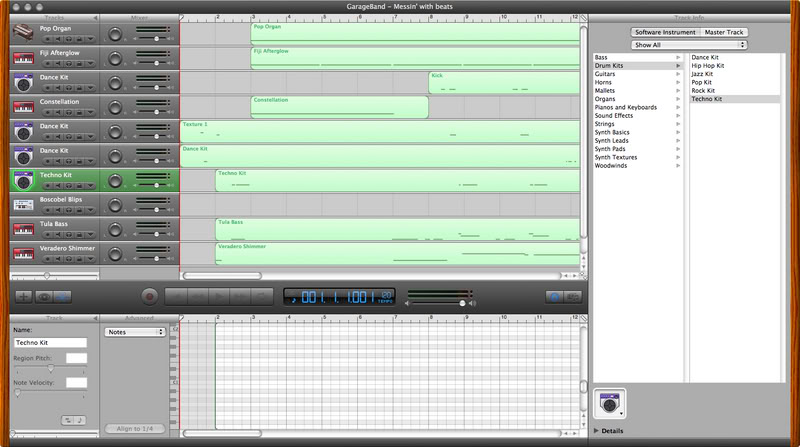
Task: Lock the Tula Bass track
Action: pos(80,235)
